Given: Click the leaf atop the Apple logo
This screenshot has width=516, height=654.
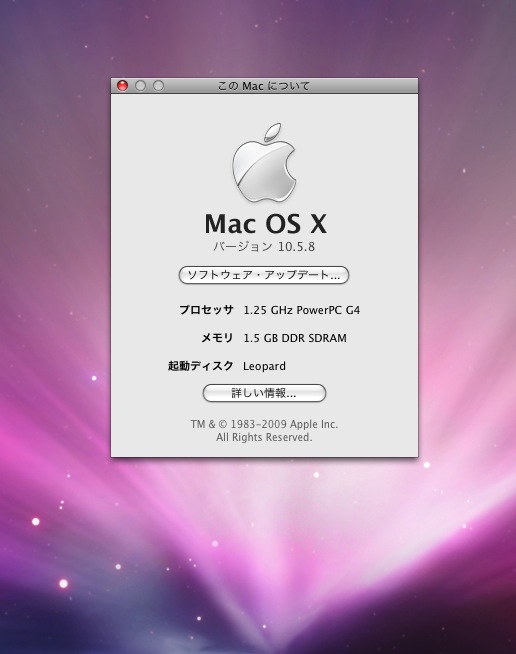Looking at the screenshot, I should [x=273, y=131].
